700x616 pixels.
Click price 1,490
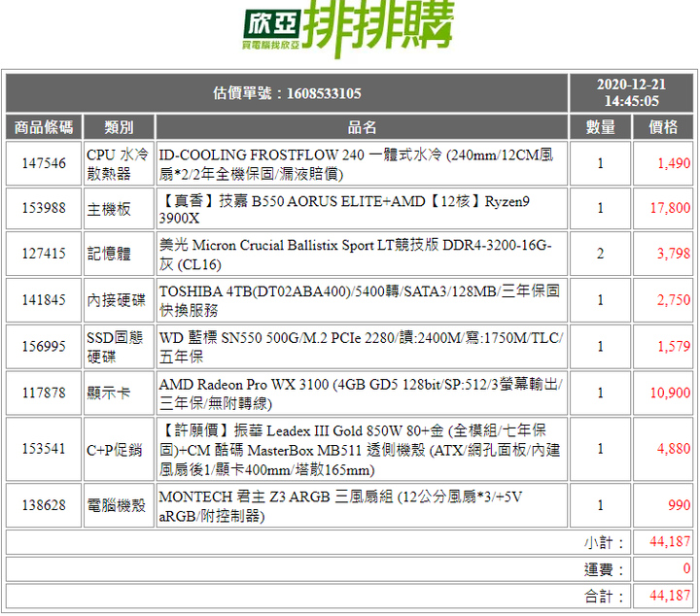[674, 163]
